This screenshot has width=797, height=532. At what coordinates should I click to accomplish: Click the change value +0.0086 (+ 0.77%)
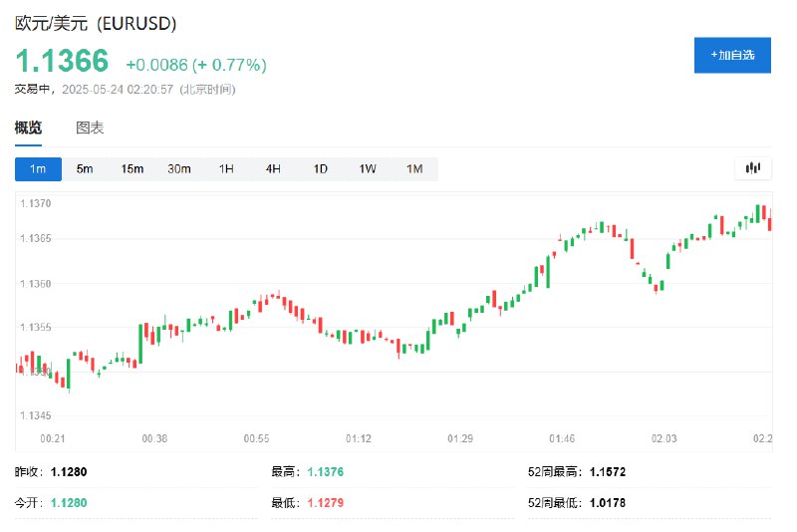(x=196, y=65)
